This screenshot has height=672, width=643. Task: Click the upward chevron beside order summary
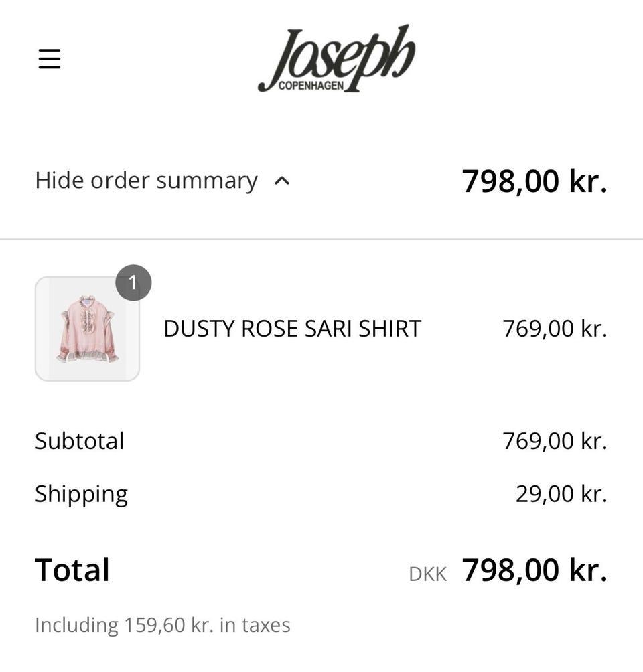point(283,181)
